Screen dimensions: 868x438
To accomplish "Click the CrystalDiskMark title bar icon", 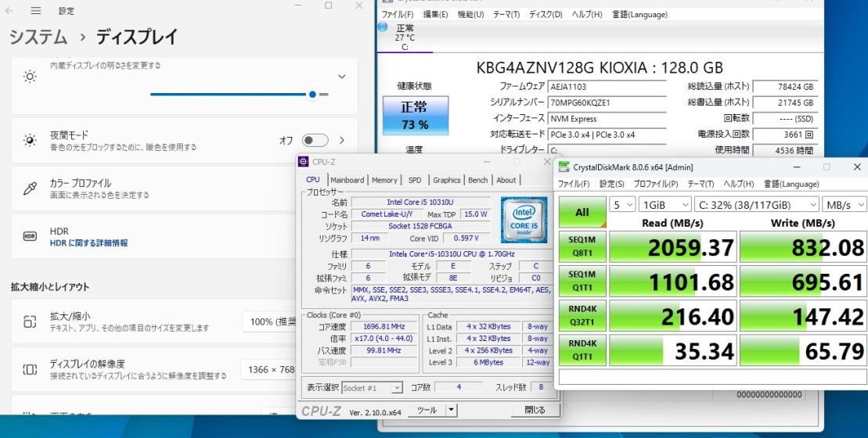I will [564, 167].
